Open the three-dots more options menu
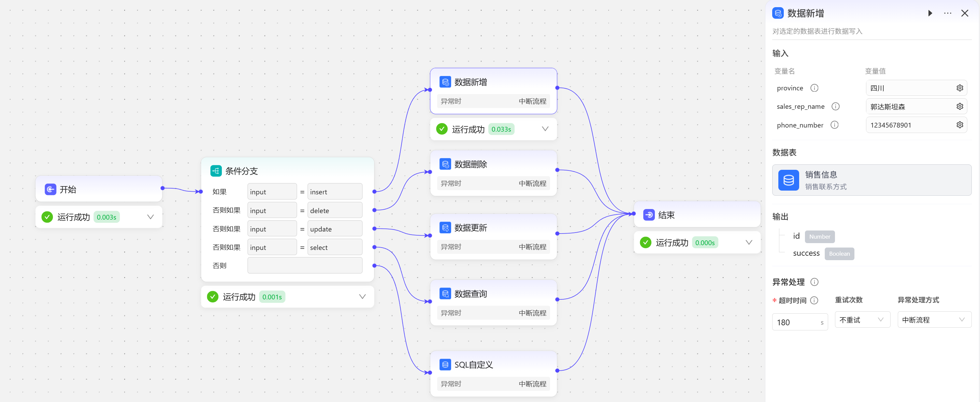This screenshot has height=402, width=980. pyautogui.click(x=947, y=13)
